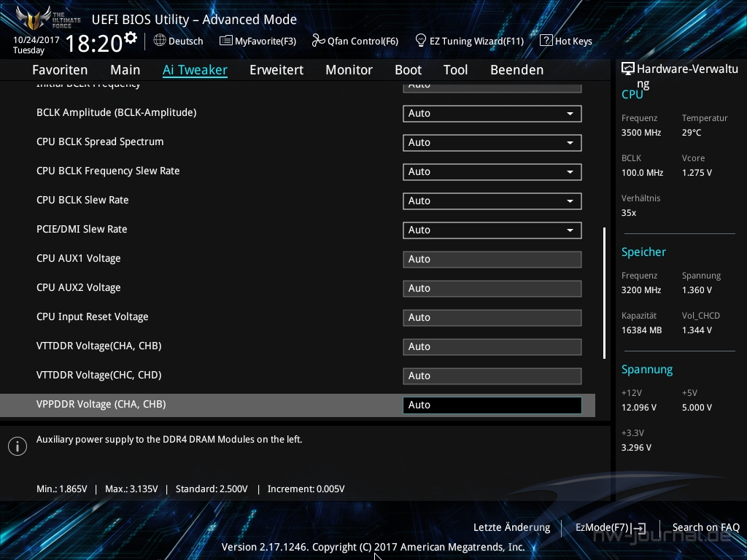Click the VPPDDR Voltage (CHA, CHB) field
This screenshot has width=747, height=560.
tap(492, 405)
